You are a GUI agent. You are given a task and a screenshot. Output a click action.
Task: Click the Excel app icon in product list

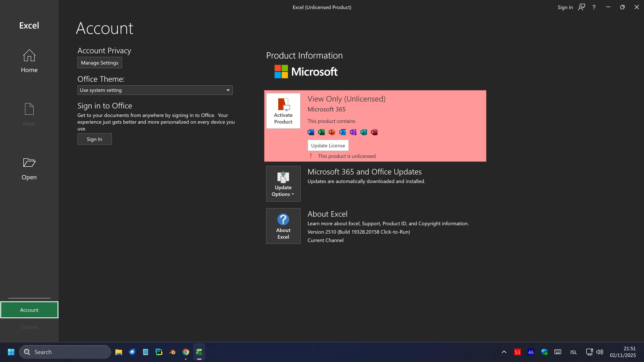point(321,132)
